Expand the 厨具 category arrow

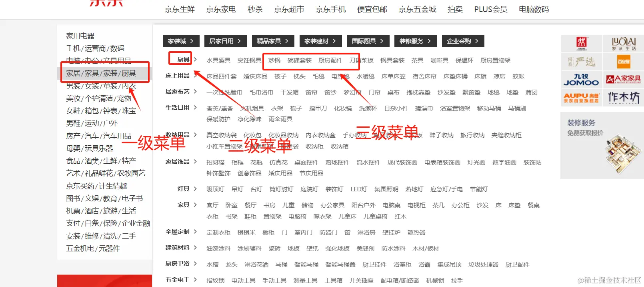point(195,60)
